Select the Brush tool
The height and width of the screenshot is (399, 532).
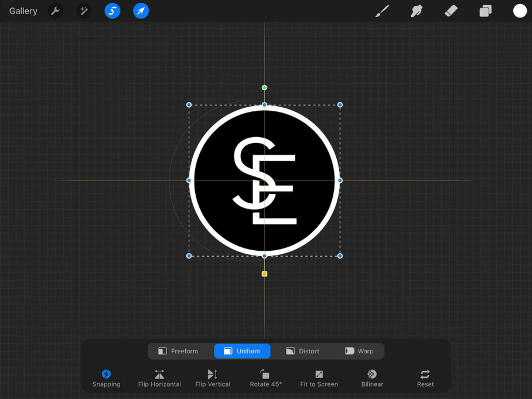383,11
